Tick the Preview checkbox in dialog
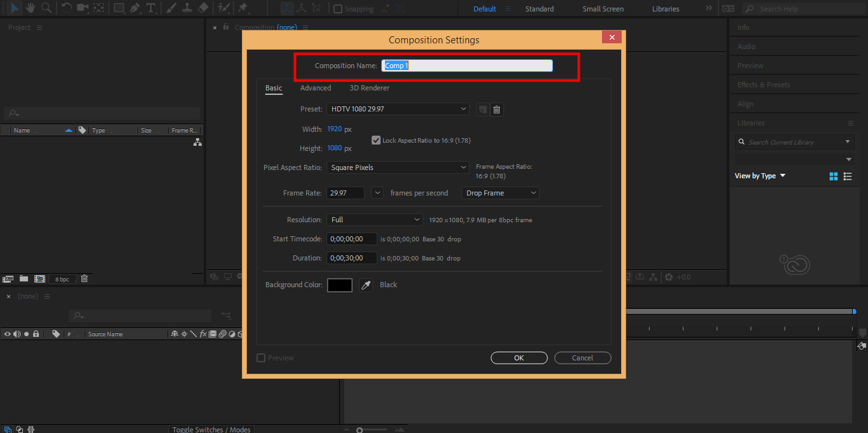 pyautogui.click(x=261, y=358)
